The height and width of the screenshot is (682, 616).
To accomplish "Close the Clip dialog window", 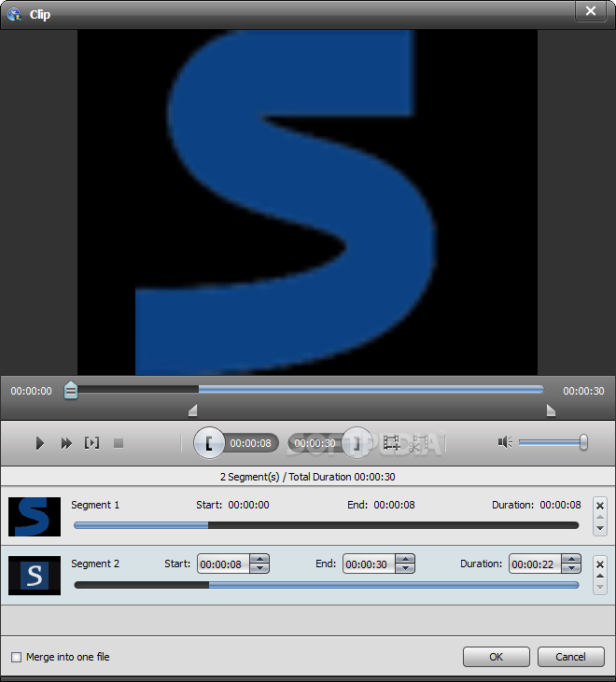I will [591, 11].
